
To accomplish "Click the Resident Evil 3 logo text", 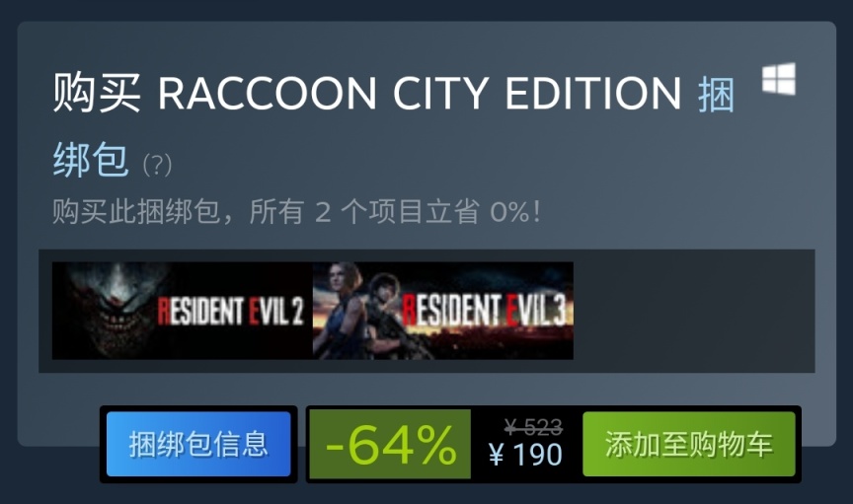I will click(484, 311).
